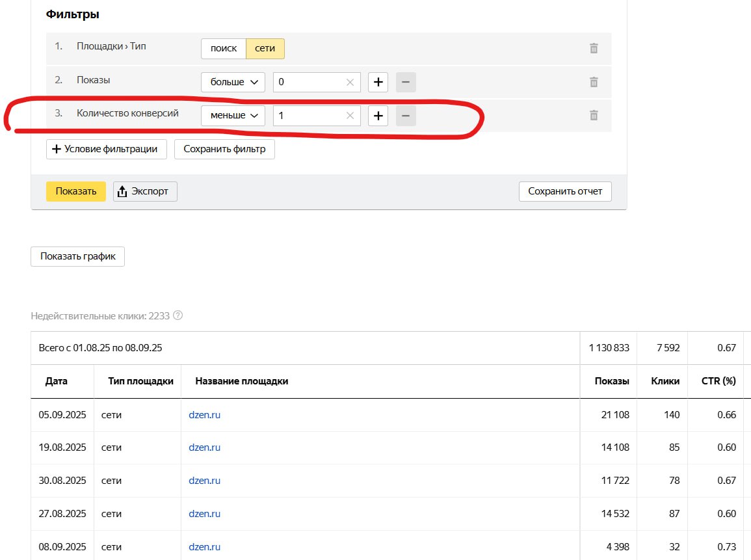Open the меньше condition dropdown
The height and width of the screenshot is (560, 751).
click(233, 116)
